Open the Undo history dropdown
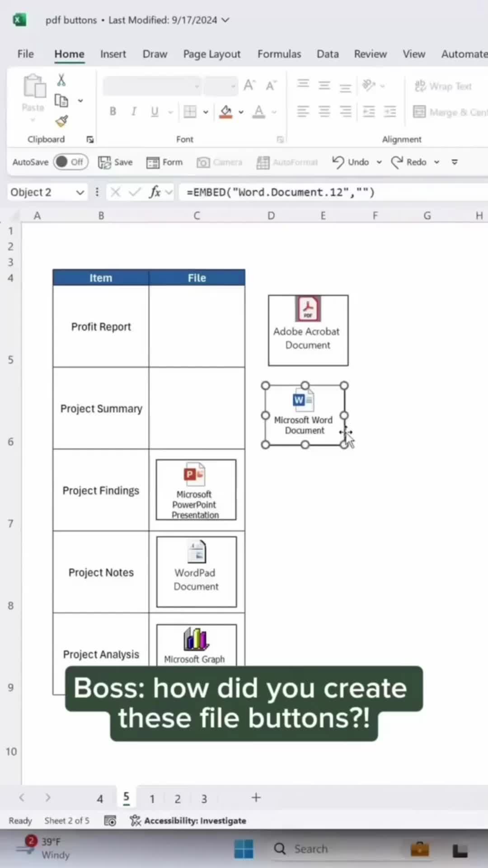 379,162
